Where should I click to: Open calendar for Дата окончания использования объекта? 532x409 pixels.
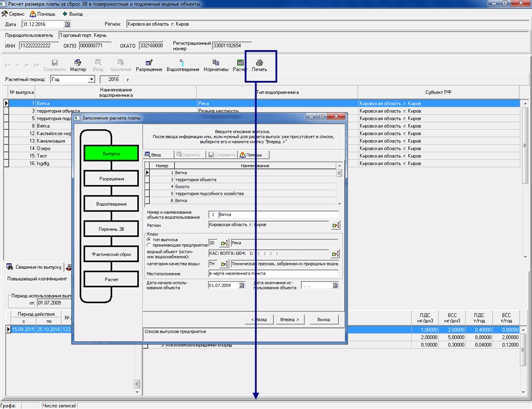tap(335, 285)
